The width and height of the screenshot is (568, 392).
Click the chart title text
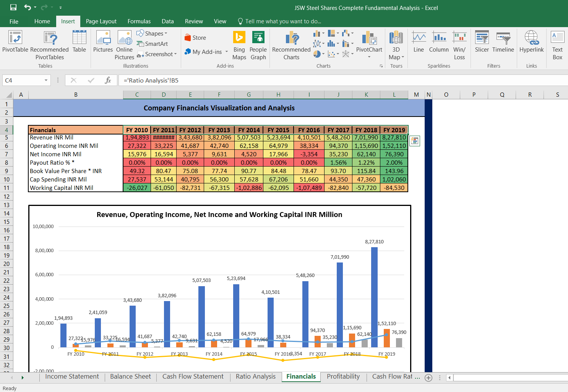tap(219, 215)
